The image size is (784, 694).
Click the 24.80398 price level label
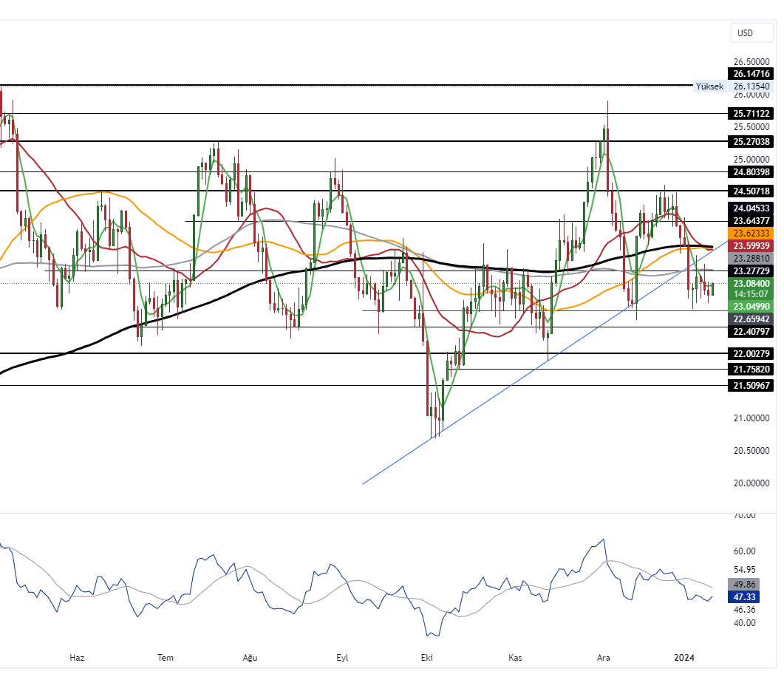tap(751, 172)
